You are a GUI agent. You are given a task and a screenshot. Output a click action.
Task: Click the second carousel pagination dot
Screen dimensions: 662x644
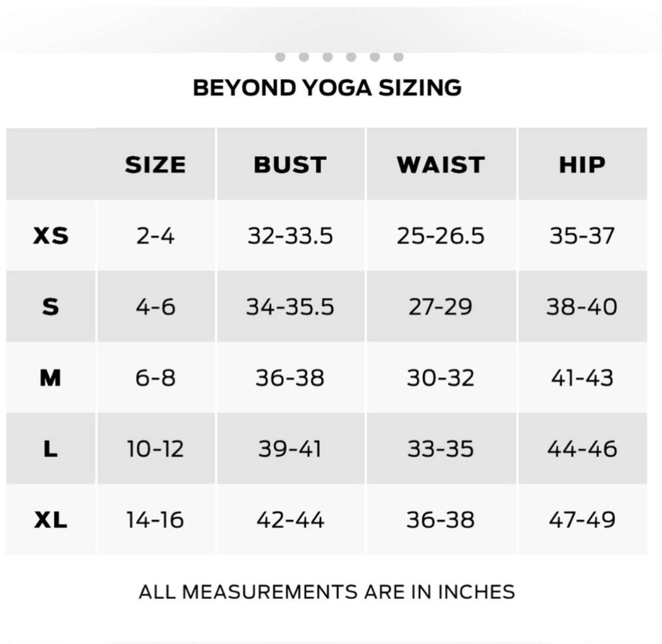click(x=304, y=57)
